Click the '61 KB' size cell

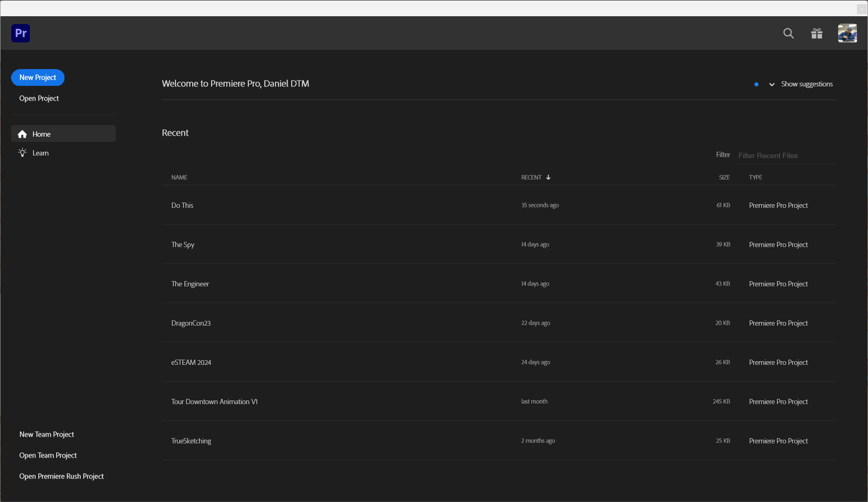(x=723, y=205)
